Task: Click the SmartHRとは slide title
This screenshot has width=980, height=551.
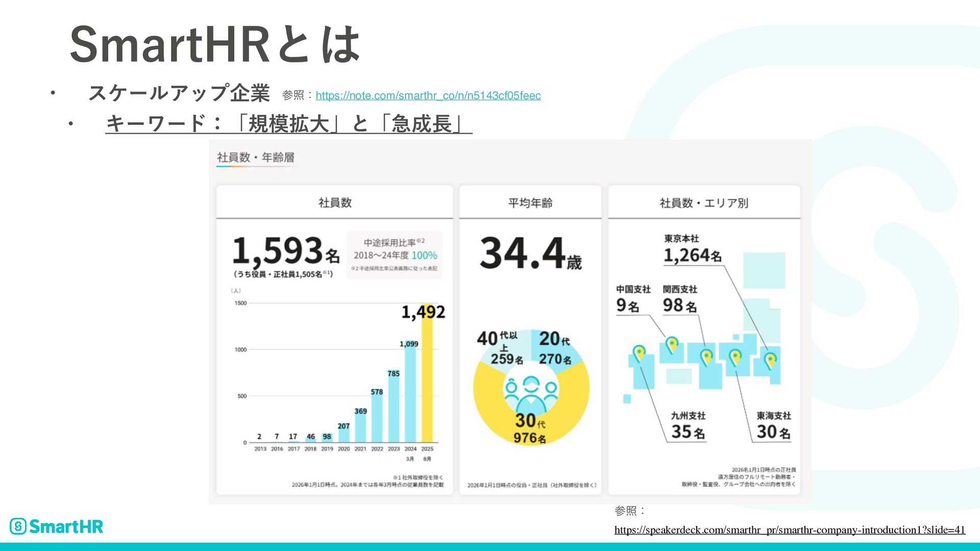Action: coord(214,45)
